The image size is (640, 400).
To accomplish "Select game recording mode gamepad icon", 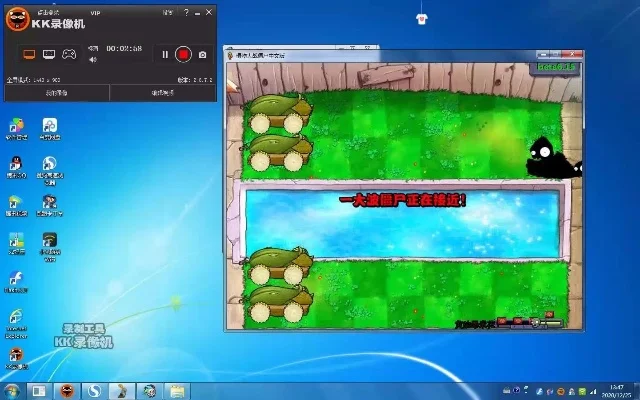I will tap(69, 54).
